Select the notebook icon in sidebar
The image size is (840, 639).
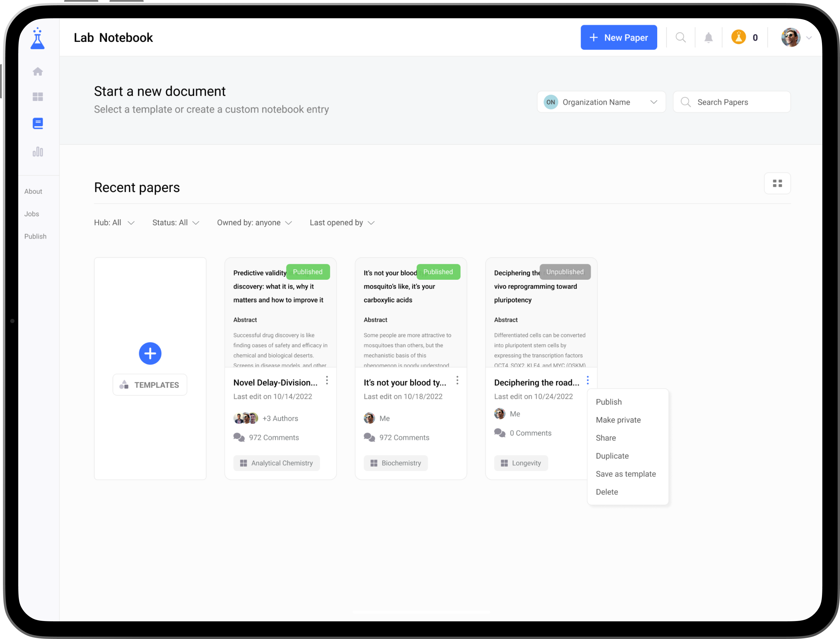click(38, 123)
